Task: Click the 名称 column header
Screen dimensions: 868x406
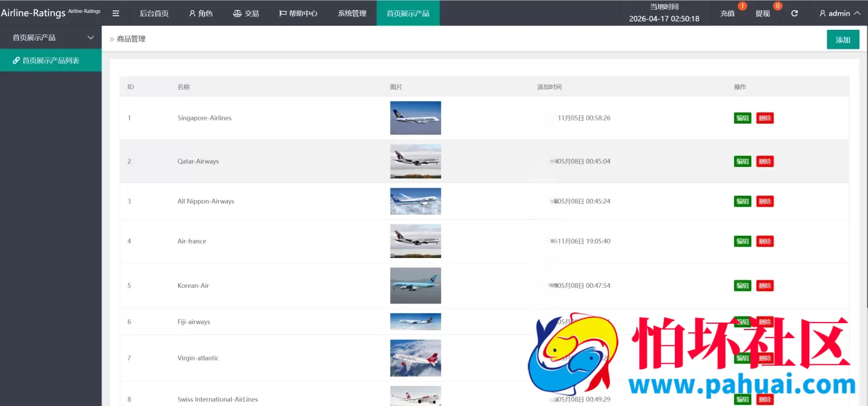Action: point(184,87)
